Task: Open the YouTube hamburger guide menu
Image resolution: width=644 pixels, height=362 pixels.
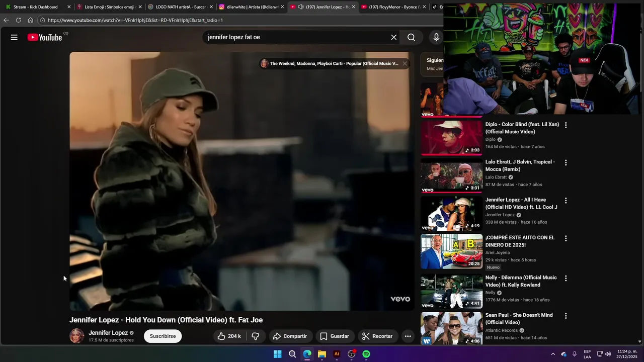Action: click(x=14, y=37)
